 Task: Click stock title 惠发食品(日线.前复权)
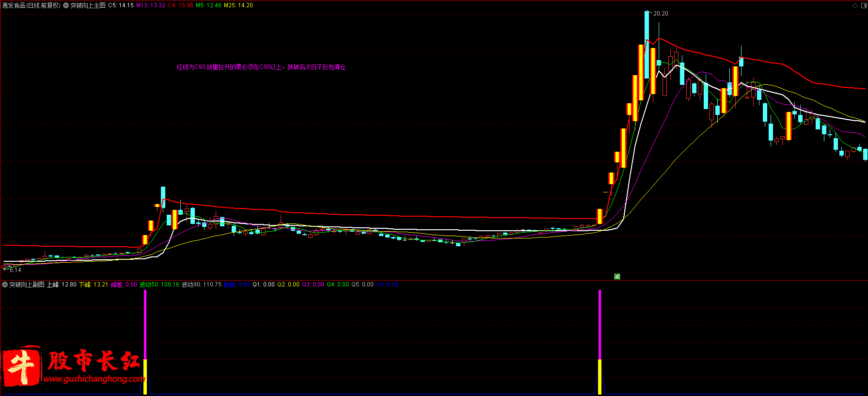32,5
